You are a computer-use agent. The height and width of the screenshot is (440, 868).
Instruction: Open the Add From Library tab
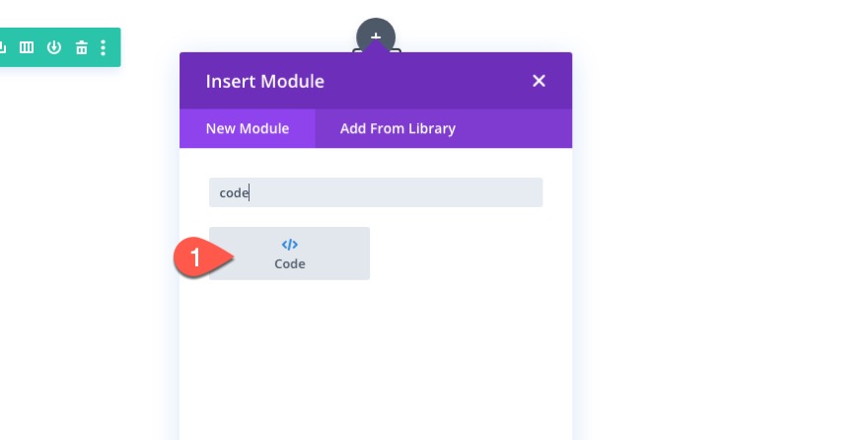pyautogui.click(x=398, y=128)
